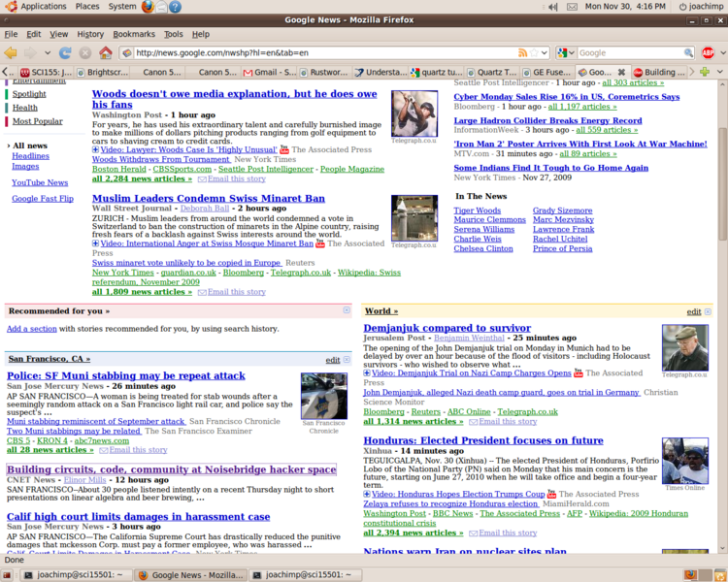Click Add a section link
The width and height of the screenshot is (728, 582).
(x=32, y=329)
